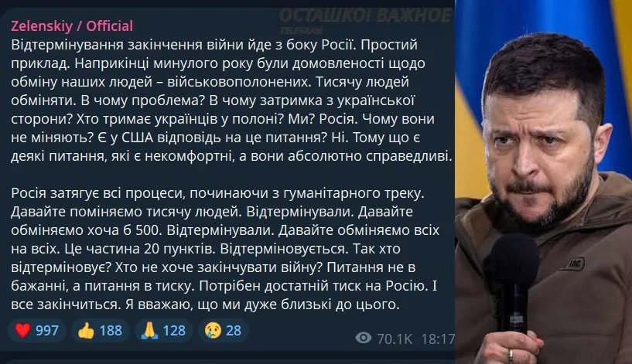The image size is (632, 364).
Task: Click the last line starting with все закінчиться
Action: tap(205, 304)
